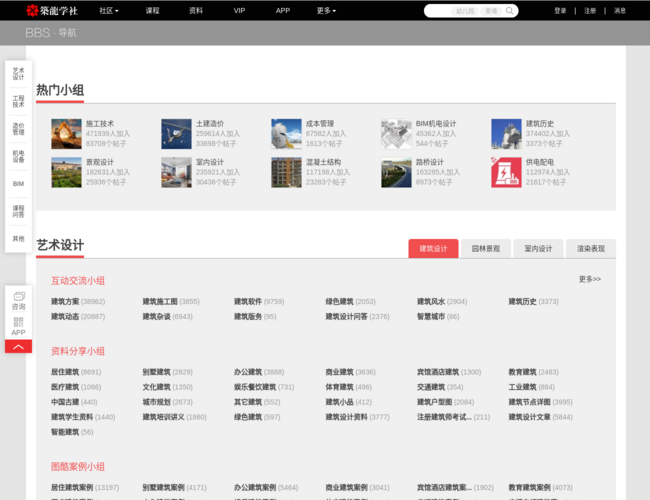Open the BIM机电设计 group thumbnail

click(396, 134)
